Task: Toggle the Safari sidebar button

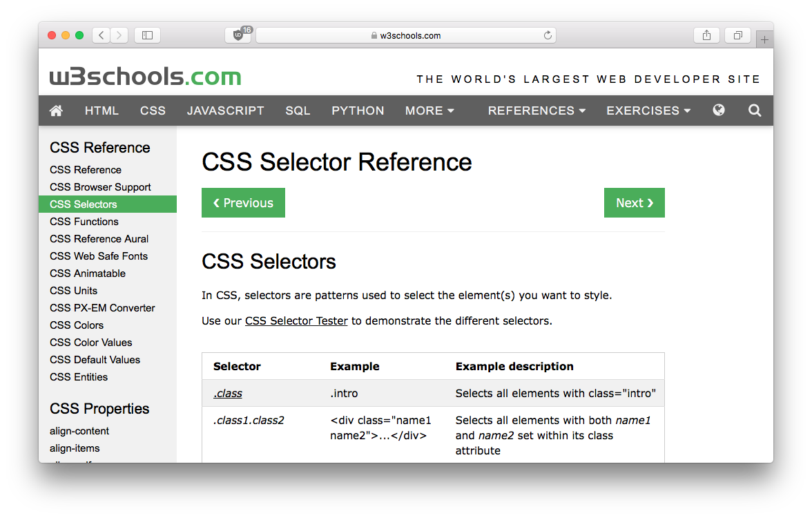Action: pyautogui.click(x=147, y=35)
